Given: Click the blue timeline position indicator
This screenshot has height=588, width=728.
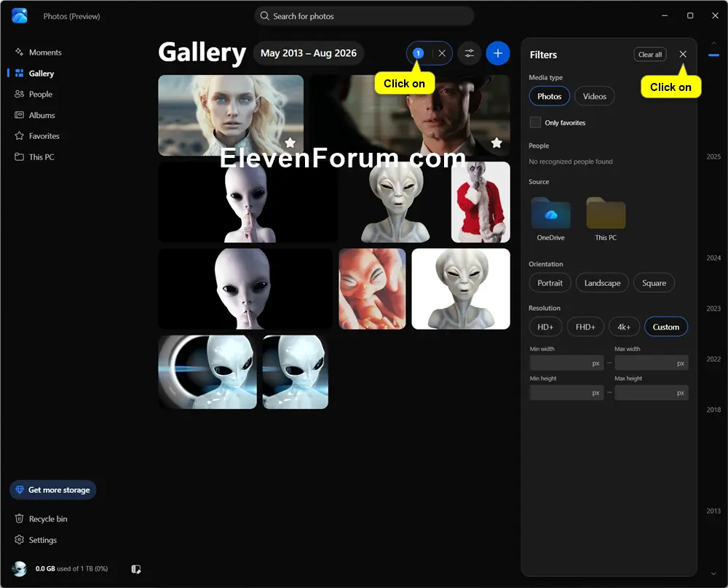Looking at the screenshot, I should tap(713, 55).
